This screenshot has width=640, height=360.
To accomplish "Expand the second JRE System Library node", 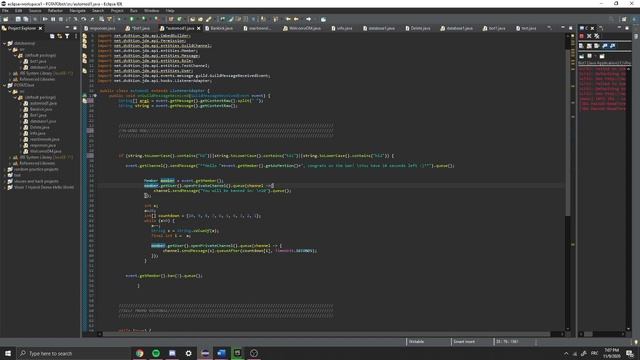I will [x=11, y=157].
